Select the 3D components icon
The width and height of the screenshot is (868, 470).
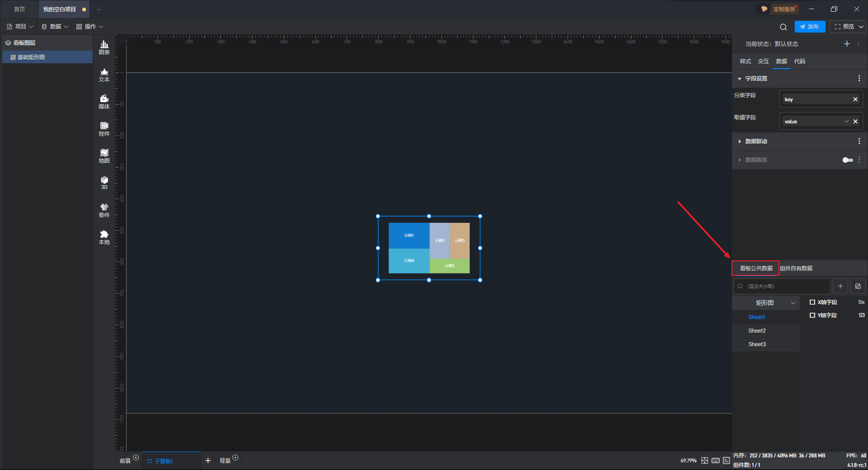click(104, 183)
